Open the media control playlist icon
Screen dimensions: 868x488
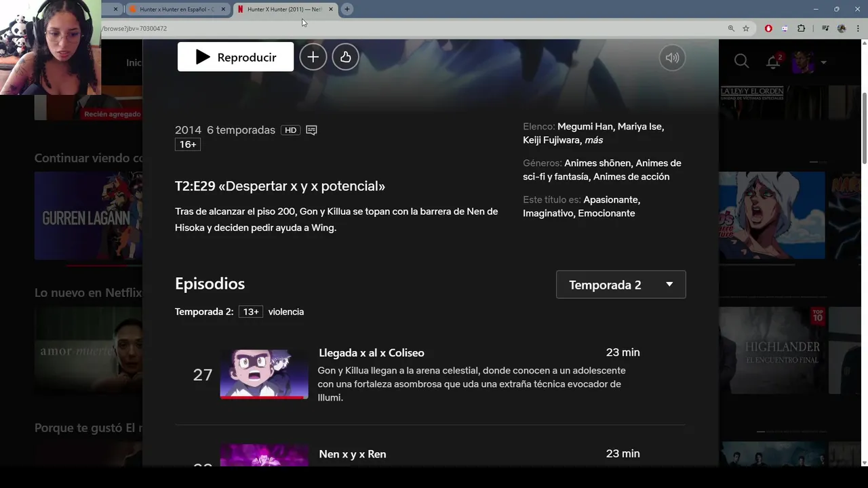tap(825, 28)
